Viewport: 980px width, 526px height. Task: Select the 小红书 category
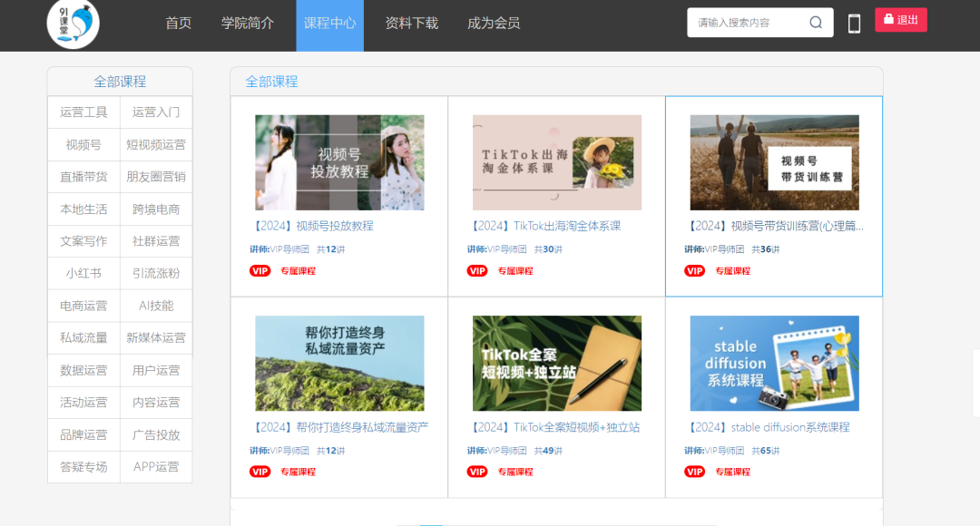83,274
